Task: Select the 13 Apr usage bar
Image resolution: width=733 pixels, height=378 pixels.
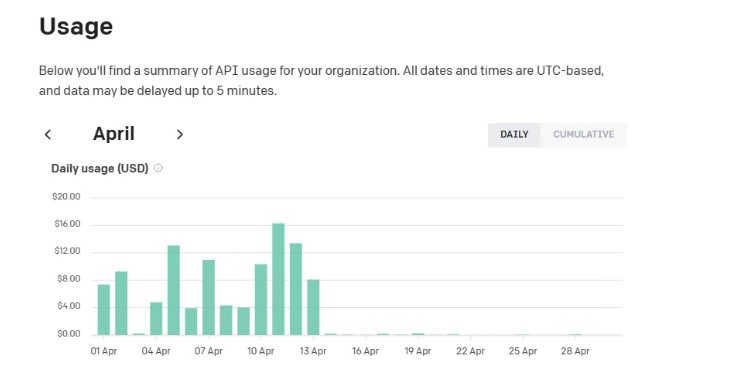Action: point(313,307)
